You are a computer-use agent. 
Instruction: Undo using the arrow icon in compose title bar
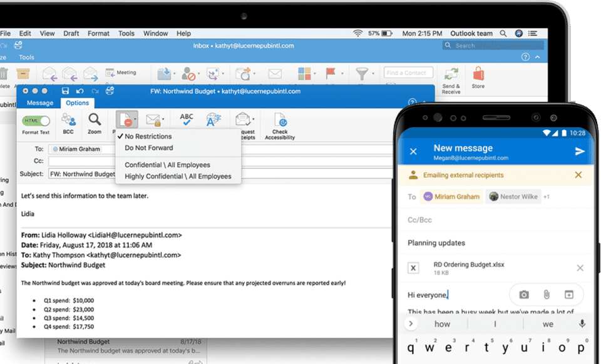pos(80,91)
